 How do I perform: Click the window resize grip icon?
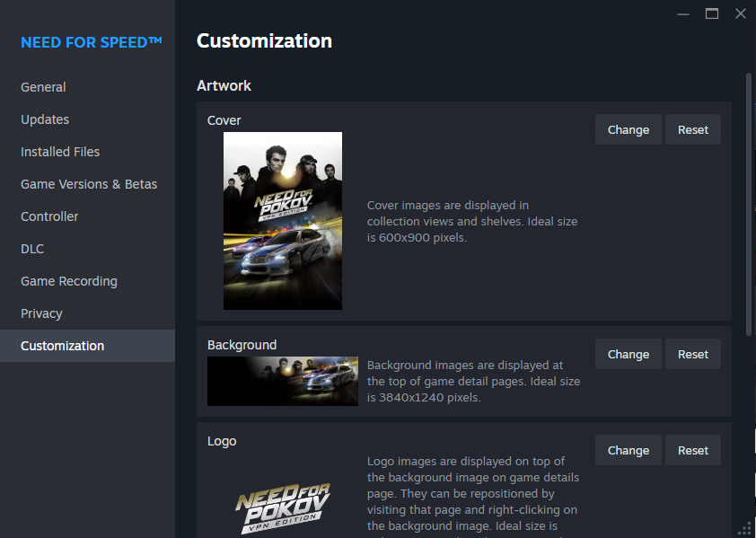(745, 528)
